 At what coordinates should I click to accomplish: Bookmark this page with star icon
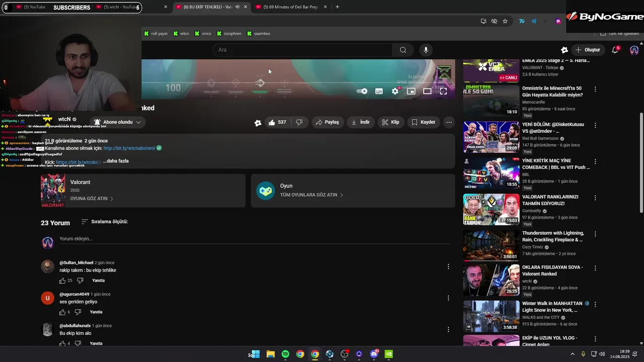(x=505, y=21)
